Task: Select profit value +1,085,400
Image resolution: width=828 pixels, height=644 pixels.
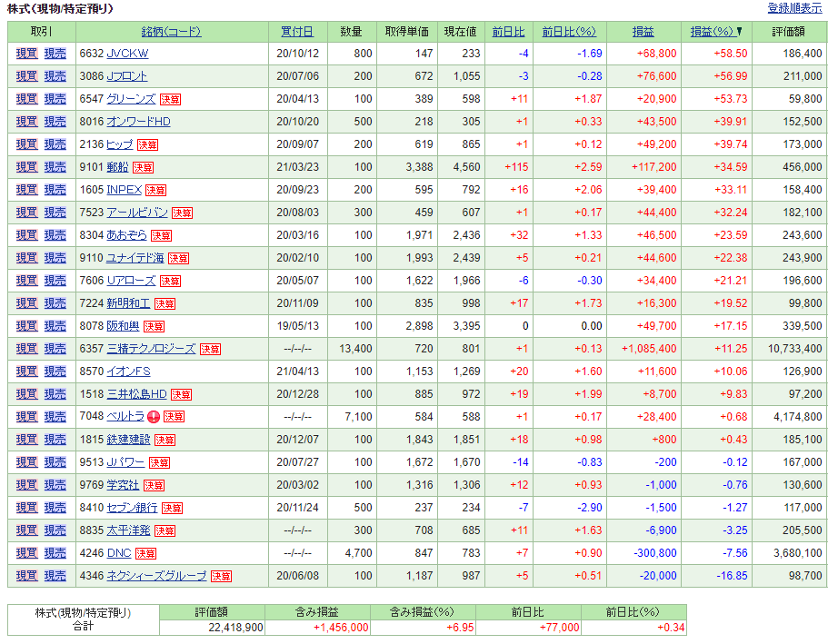Action: click(649, 349)
